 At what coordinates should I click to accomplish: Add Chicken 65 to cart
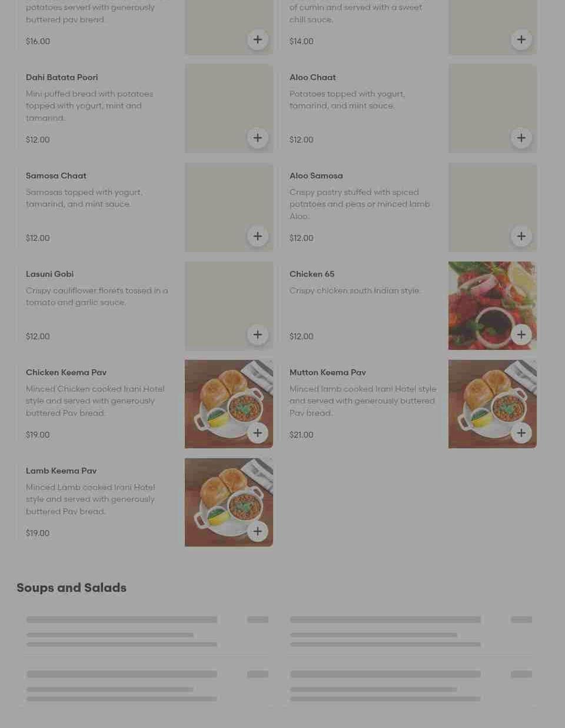coord(521,335)
